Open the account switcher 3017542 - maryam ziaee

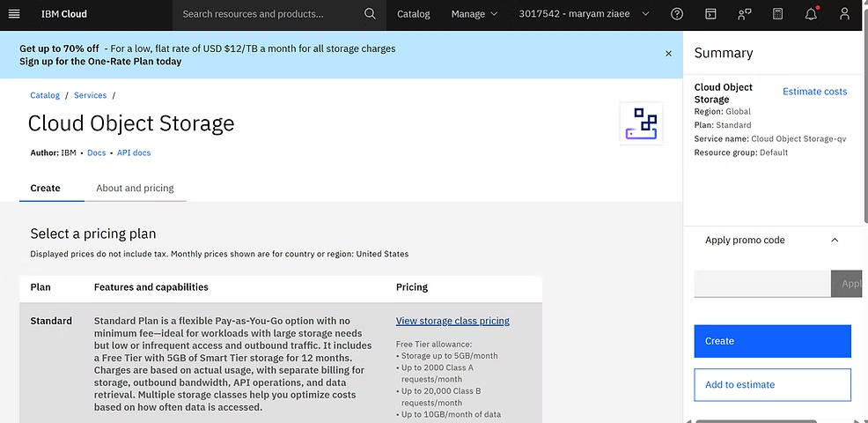point(584,14)
